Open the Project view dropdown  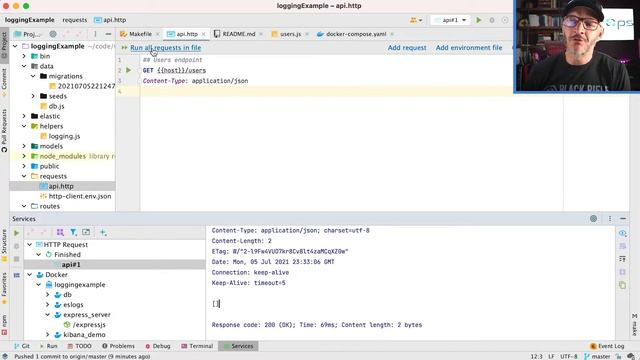click(x=28, y=34)
